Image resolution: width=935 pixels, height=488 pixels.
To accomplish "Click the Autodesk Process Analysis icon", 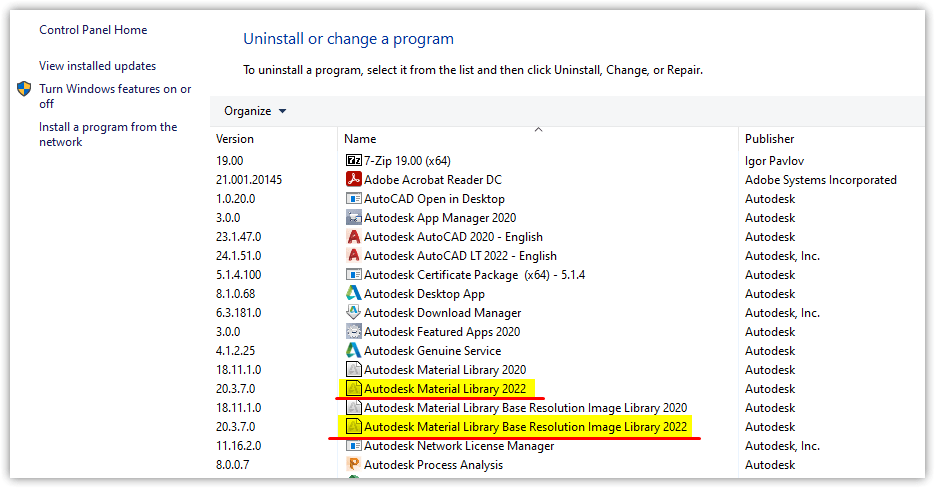I will tap(354, 464).
